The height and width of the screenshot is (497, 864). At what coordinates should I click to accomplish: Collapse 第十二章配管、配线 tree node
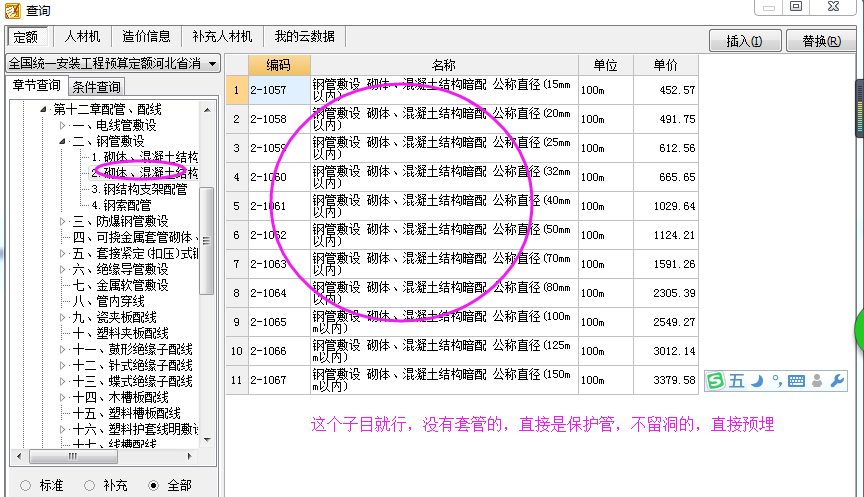point(44,109)
